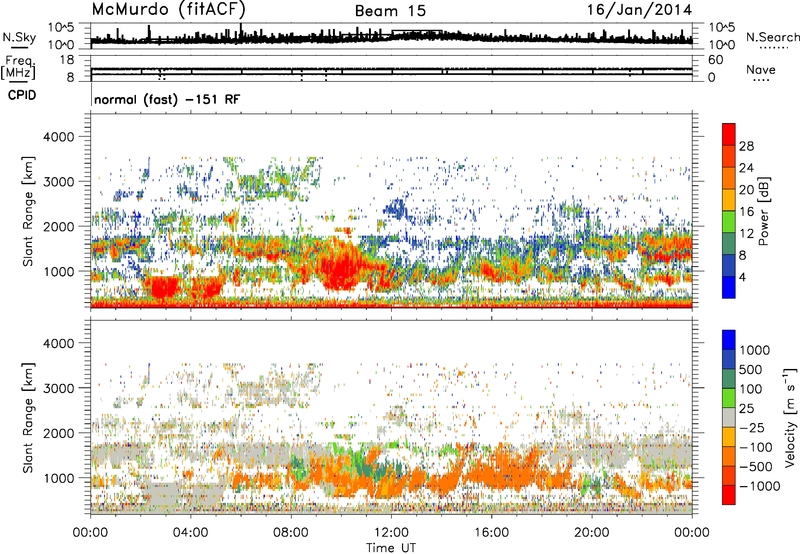Click the 'Slant Range [km]' label of velocity panel

(x=28, y=417)
